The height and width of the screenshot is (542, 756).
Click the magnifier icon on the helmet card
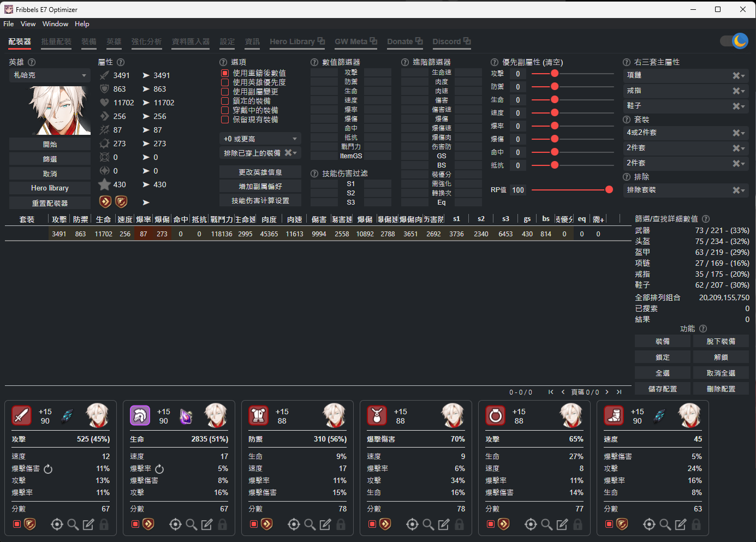191,525
